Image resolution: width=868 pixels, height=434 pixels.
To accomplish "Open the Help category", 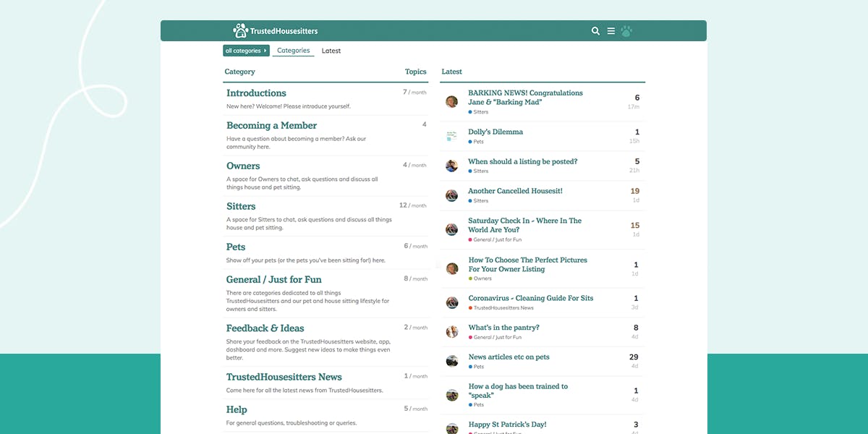I will pos(237,410).
